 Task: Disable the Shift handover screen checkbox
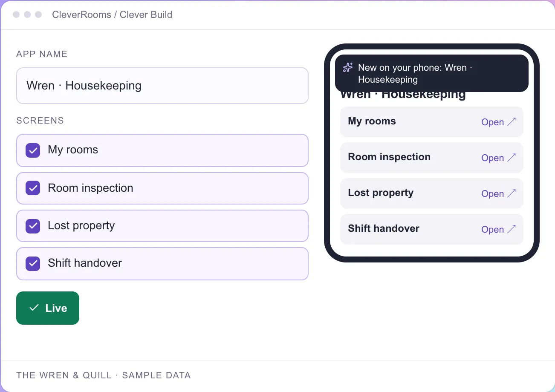[x=33, y=263]
